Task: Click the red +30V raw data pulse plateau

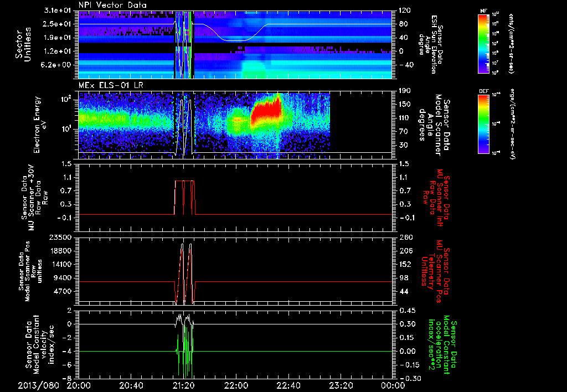Action: pos(185,181)
